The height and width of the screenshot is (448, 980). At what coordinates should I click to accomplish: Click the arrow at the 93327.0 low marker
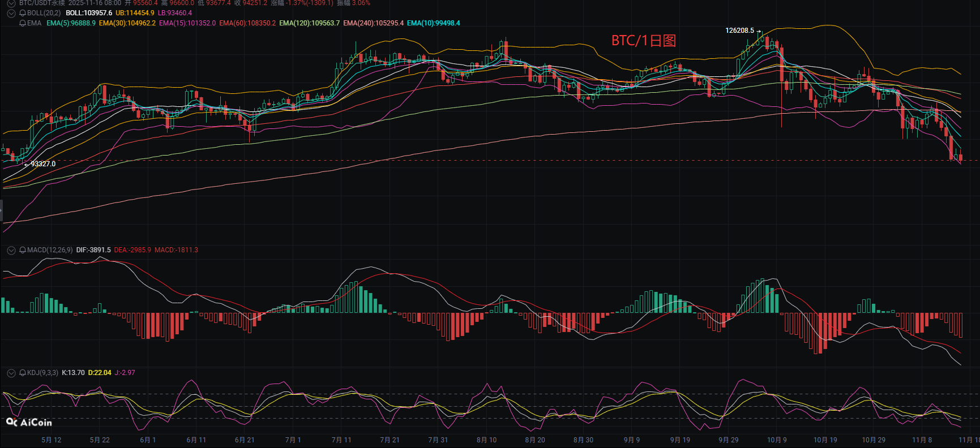click(26, 164)
